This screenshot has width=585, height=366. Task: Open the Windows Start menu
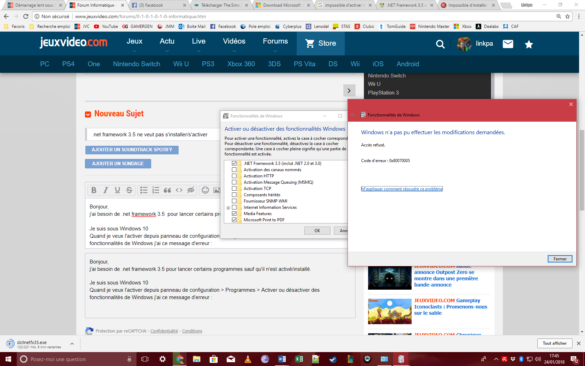pyautogui.click(x=8, y=359)
